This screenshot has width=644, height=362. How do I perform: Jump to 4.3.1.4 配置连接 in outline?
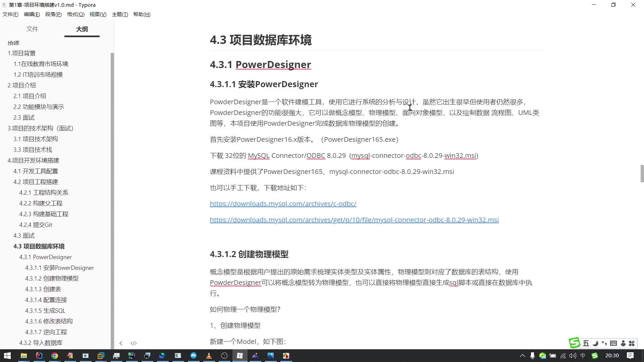point(46,300)
